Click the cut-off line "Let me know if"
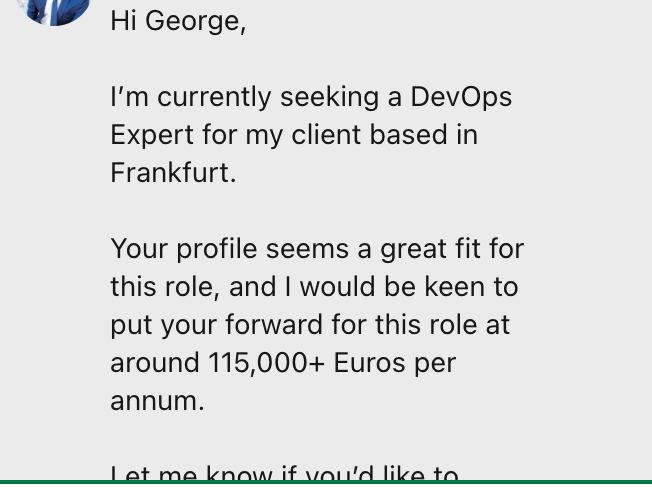This screenshot has height=488, width=652. point(284,472)
